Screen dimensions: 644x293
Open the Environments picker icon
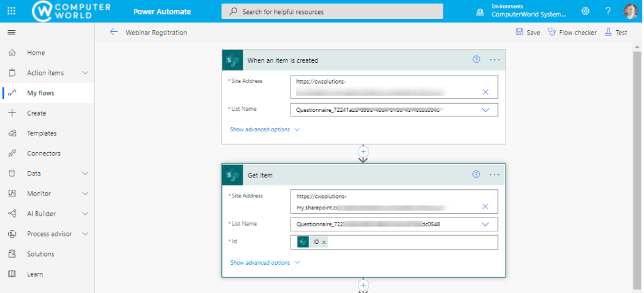point(480,12)
